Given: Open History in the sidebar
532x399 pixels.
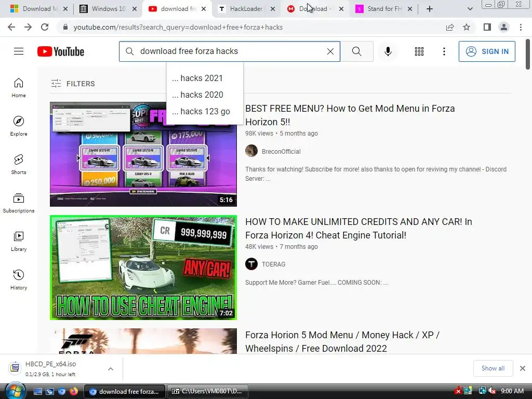Looking at the screenshot, I should pos(19,280).
